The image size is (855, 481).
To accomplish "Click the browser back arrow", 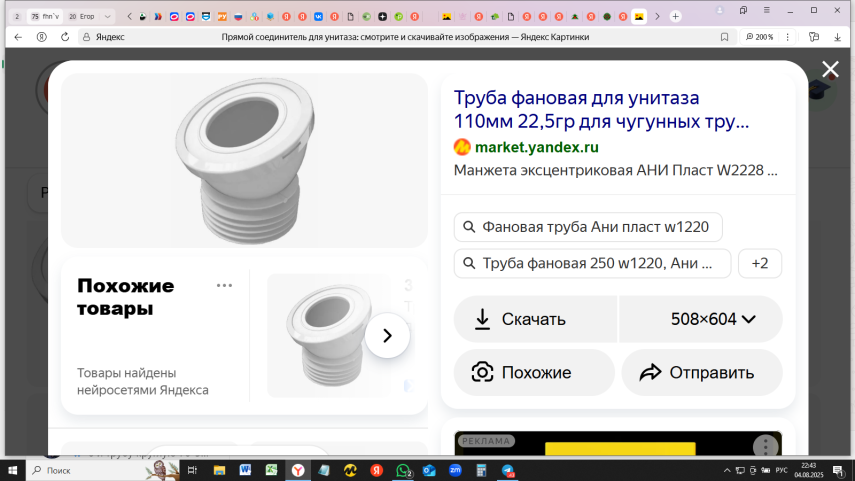I will pos(18,36).
